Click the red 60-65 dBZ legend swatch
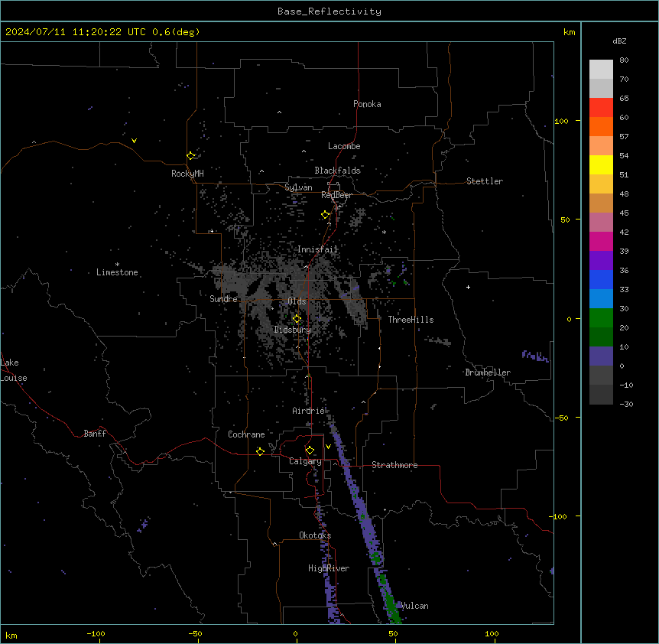The image size is (659, 644). [x=601, y=108]
